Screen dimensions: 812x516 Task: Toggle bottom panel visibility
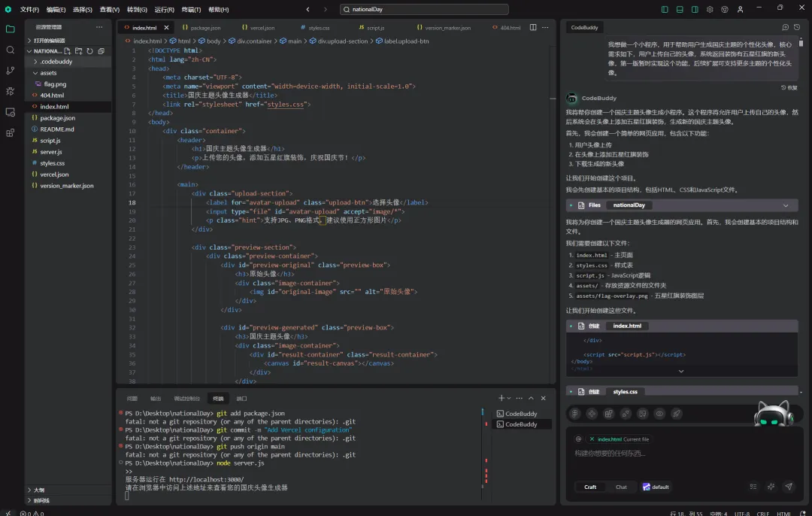pos(680,9)
